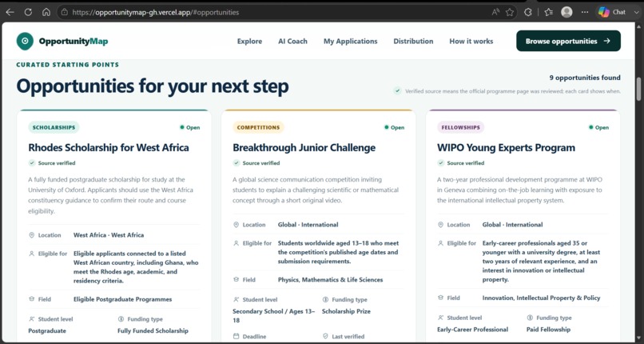Open the AI Coach nav item
The height and width of the screenshot is (344, 644).
coord(292,41)
